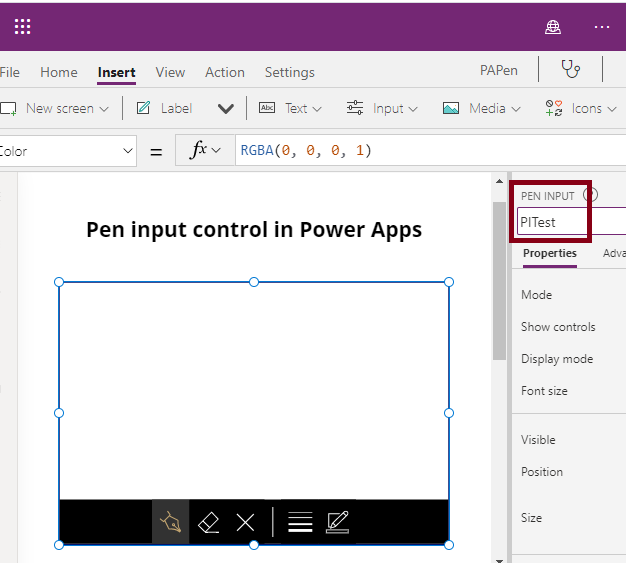Viewport: 626px width, 563px height.
Task: Click the Show controls property label
Action: pos(558,327)
